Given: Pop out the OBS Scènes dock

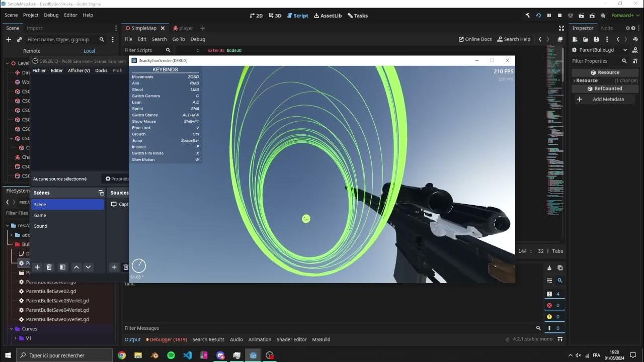Looking at the screenshot, I should [101, 193].
